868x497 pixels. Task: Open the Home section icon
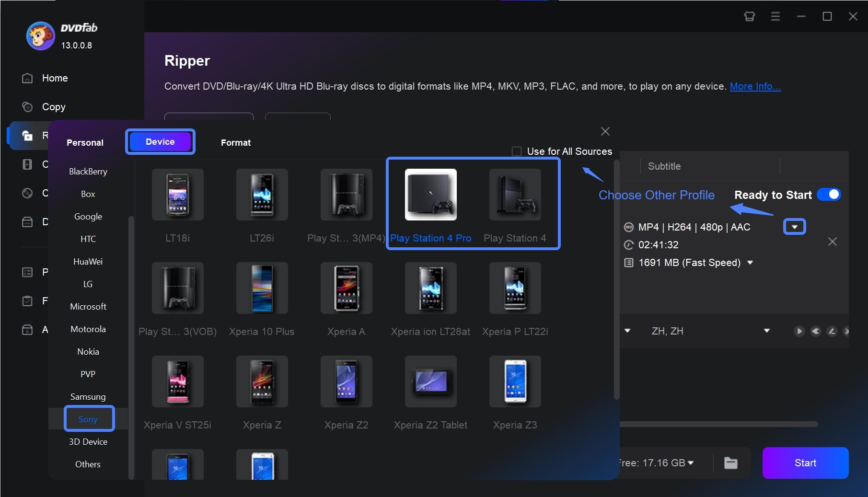click(27, 78)
